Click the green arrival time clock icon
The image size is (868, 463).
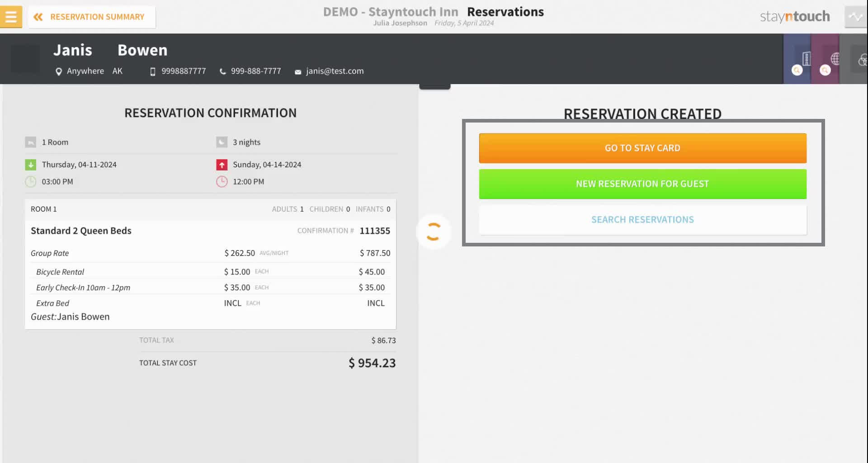(x=30, y=182)
